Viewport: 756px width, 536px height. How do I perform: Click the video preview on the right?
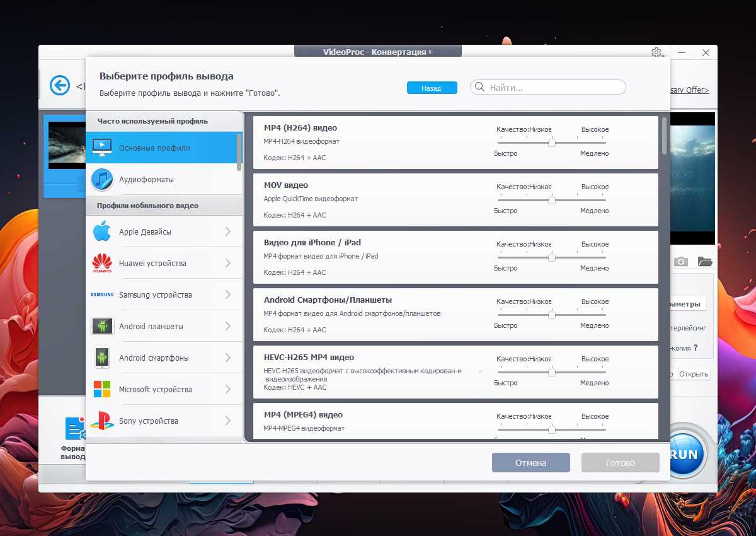tap(693, 178)
